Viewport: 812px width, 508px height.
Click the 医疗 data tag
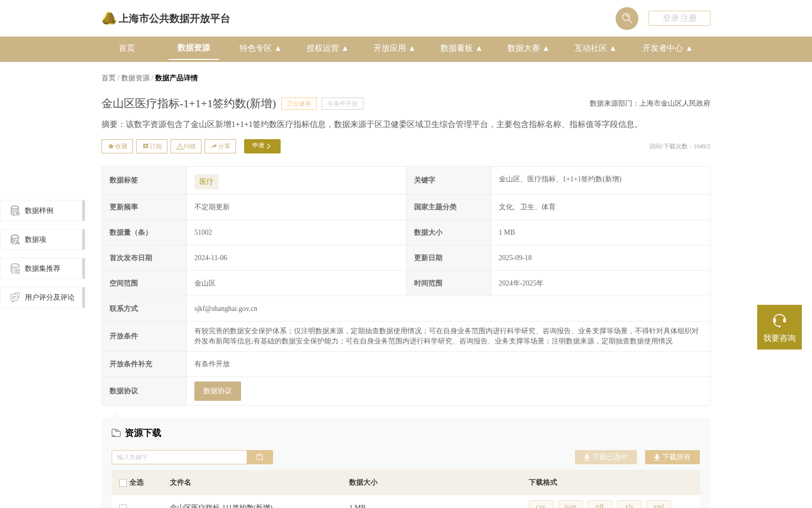click(x=207, y=182)
